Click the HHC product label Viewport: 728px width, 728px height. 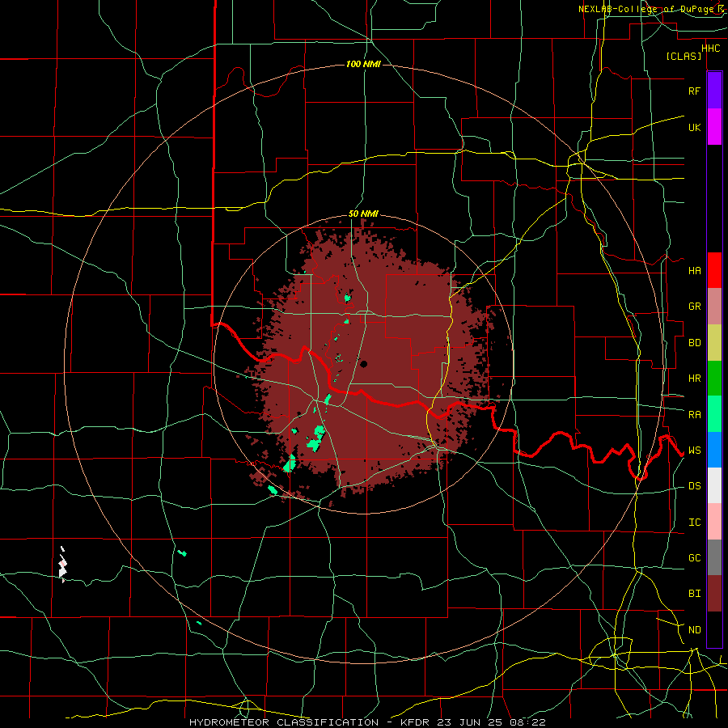(x=710, y=49)
